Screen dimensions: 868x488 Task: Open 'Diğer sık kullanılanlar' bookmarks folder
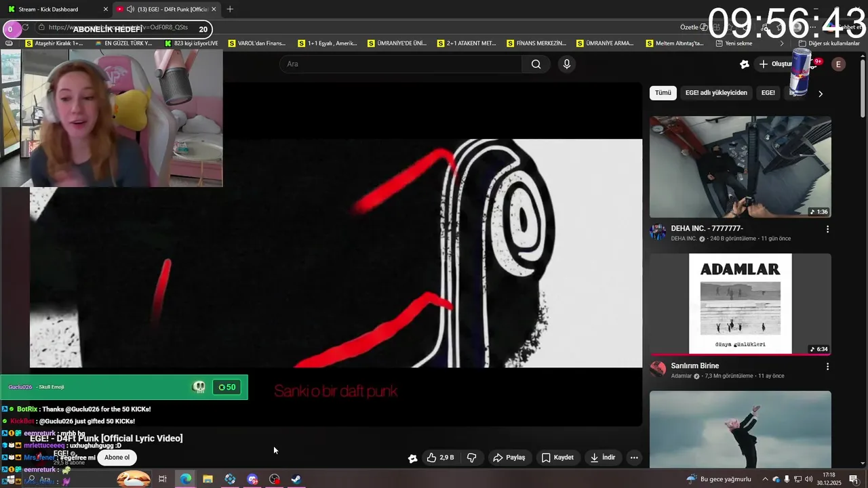tap(829, 43)
